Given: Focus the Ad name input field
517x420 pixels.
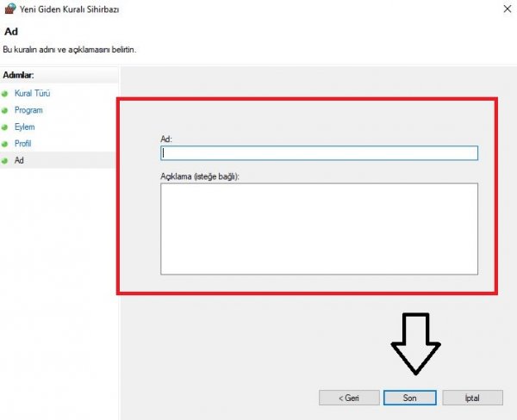Looking at the screenshot, I should point(319,153).
